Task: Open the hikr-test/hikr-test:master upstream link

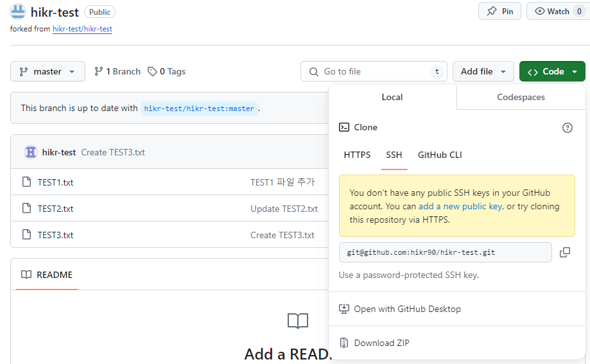Action: 199,108
